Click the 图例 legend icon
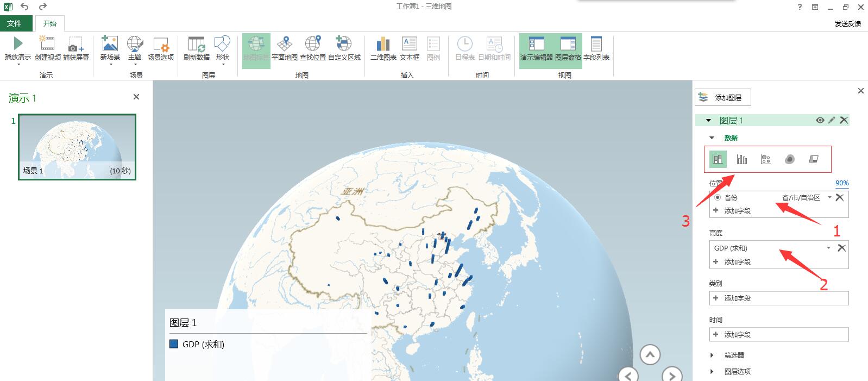 pos(433,43)
